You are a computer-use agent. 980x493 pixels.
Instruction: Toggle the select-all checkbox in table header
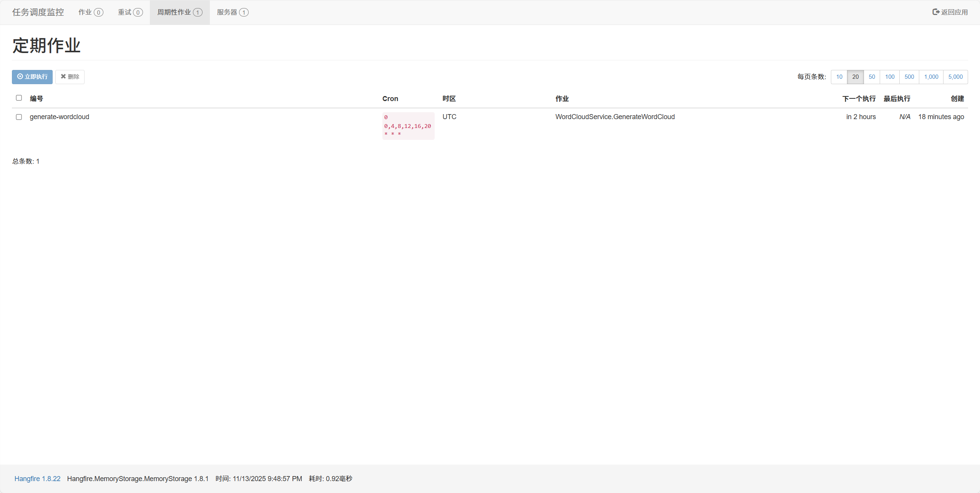click(19, 98)
